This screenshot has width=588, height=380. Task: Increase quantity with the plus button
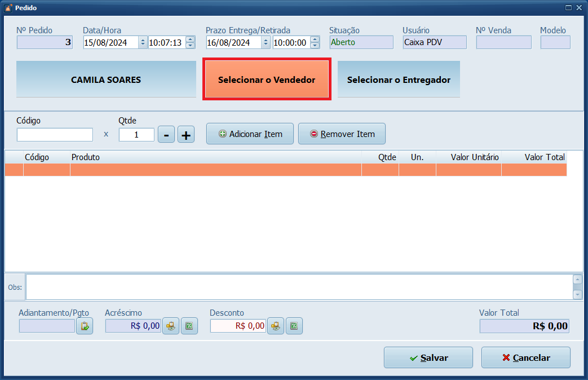(186, 135)
